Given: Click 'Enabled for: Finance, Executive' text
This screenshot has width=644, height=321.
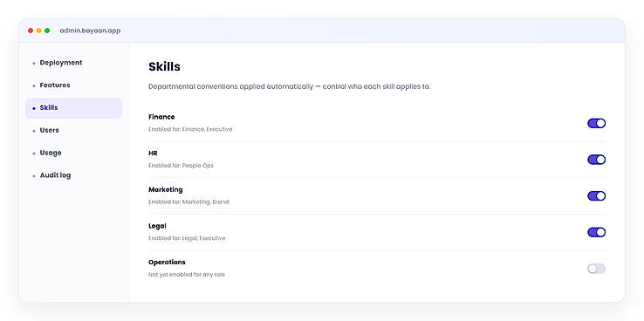Looking at the screenshot, I should click(x=190, y=129).
